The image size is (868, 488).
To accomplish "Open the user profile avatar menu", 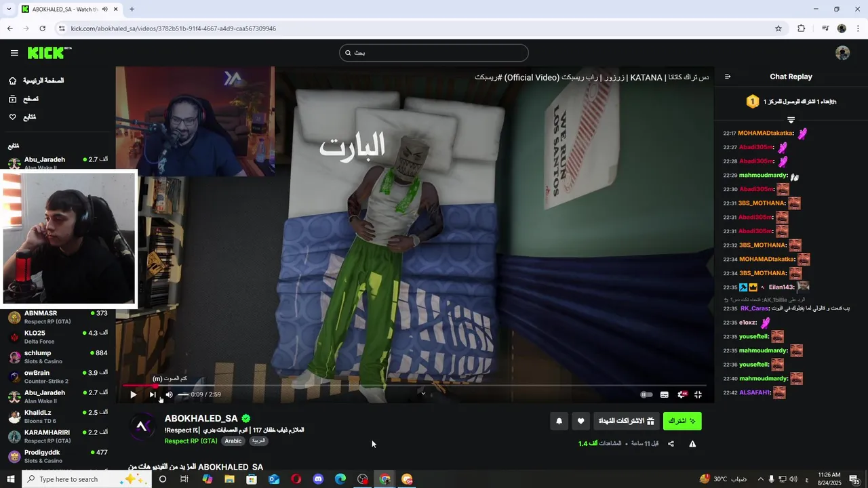I will (x=842, y=53).
